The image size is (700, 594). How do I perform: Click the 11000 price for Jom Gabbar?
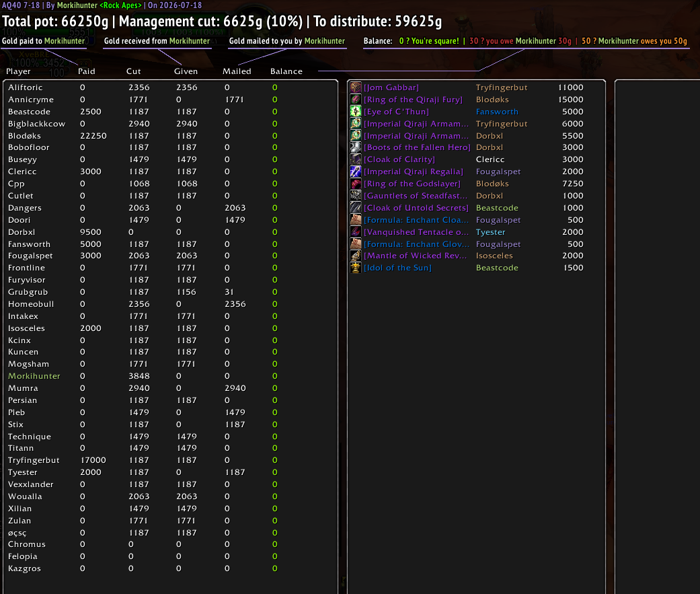tap(570, 87)
